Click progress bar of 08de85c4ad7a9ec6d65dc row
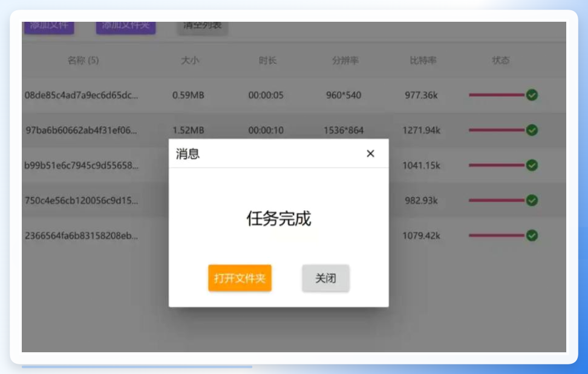The width and height of the screenshot is (588, 374). 497,95
